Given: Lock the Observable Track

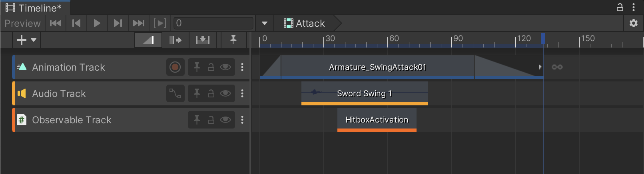Looking at the screenshot, I should (211, 120).
